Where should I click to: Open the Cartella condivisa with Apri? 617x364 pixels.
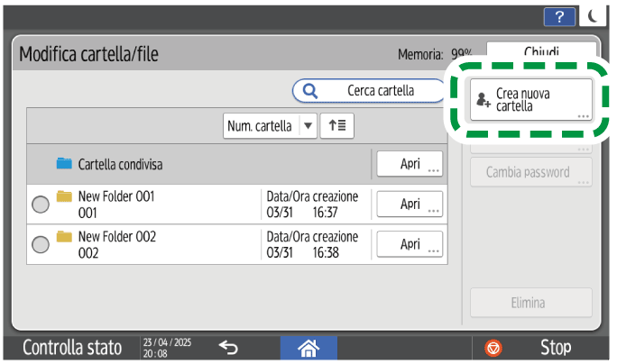pyautogui.click(x=410, y=163)
